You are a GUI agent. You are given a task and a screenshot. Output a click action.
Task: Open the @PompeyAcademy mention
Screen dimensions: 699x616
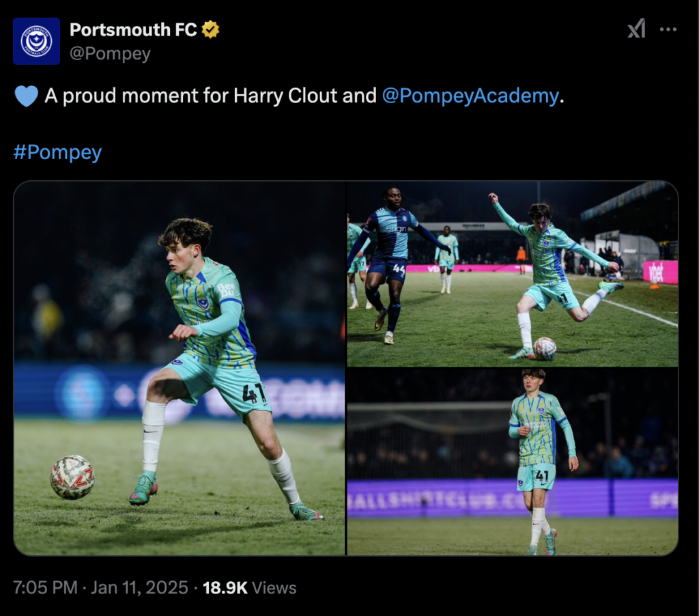click(x=470, y=96)
